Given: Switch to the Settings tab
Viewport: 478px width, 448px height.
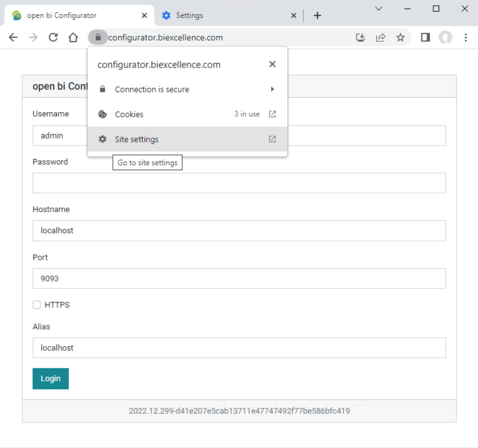Looking at the screenshot, I should click(x=228, y=15).
